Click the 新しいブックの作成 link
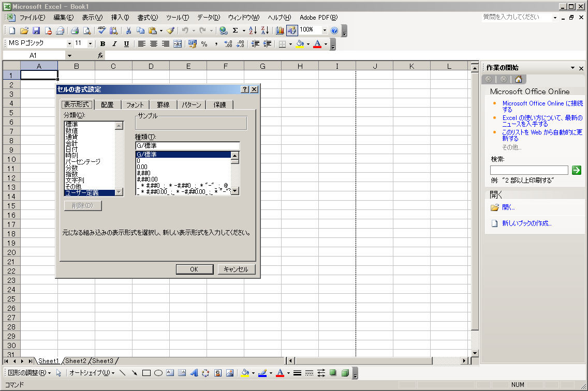The width and height of the screenshot is (588, 391). click(x=526, y=223)
